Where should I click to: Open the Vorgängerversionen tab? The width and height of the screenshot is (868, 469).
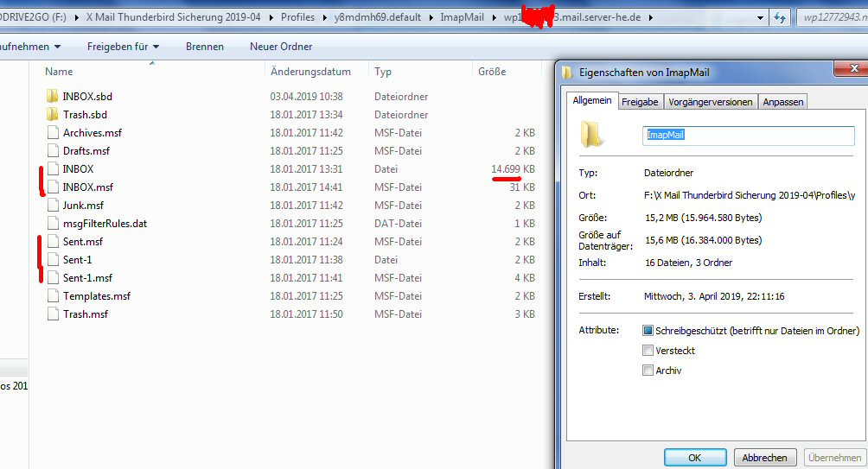coord(711,102)
